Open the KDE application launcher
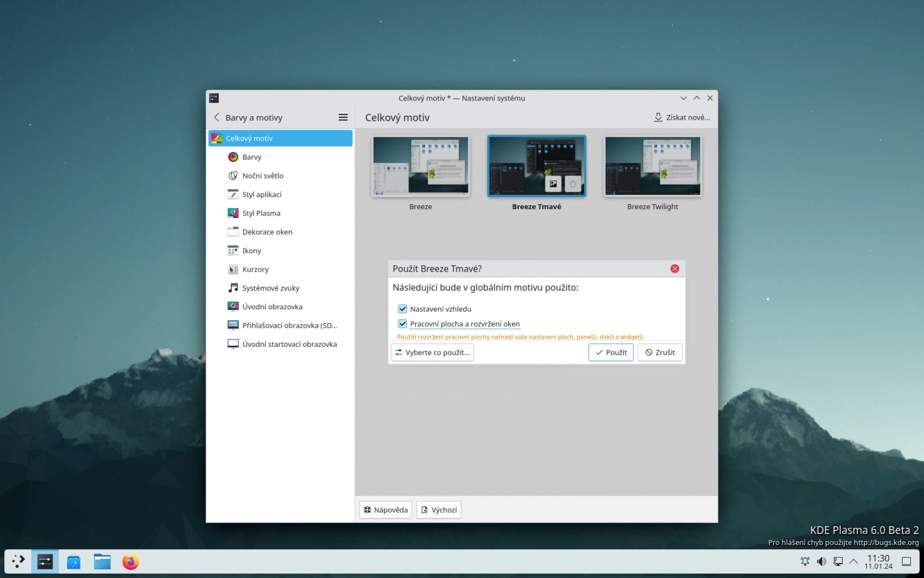 18,561
